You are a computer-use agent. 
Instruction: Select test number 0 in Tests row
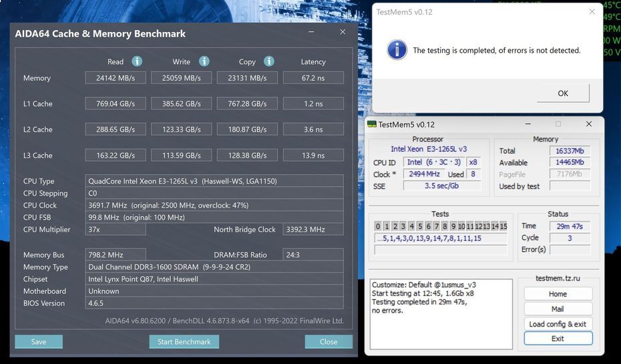(x=378, y=226)
